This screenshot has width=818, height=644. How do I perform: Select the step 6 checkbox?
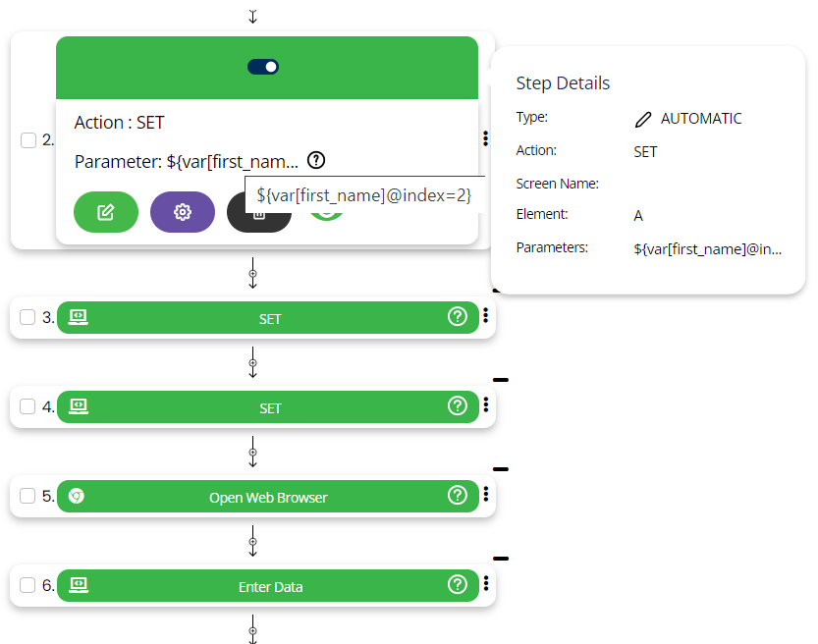(x=28, y=586)
